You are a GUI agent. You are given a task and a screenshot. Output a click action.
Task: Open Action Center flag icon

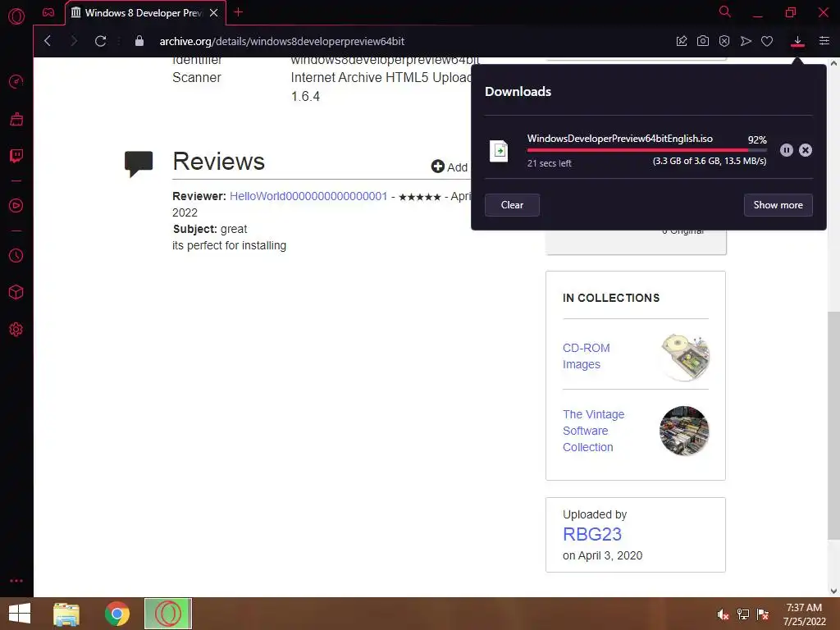pyautogui.click(x=763, y=614)
